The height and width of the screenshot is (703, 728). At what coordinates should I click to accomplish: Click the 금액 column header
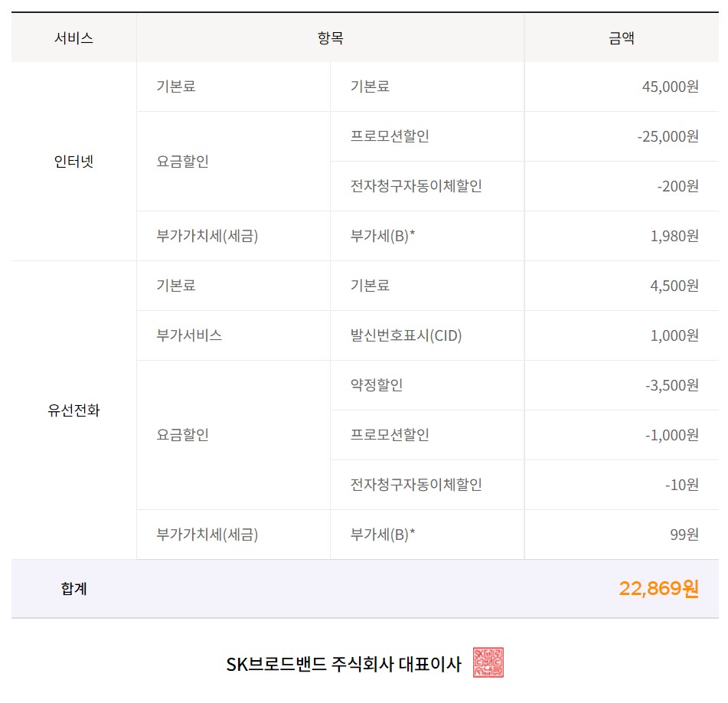tap(621, 38)
